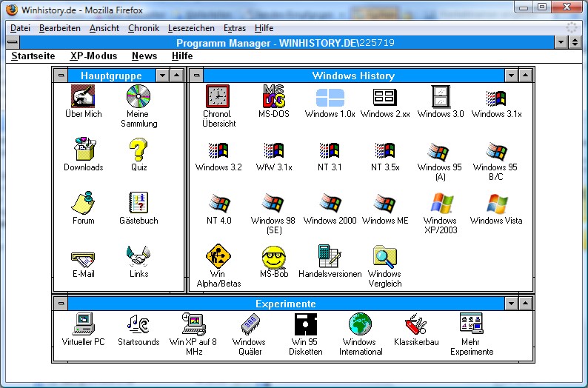The image size is (588, 388).
Task: Open Experimente control-menu box
Action: (x=61, y=304)
